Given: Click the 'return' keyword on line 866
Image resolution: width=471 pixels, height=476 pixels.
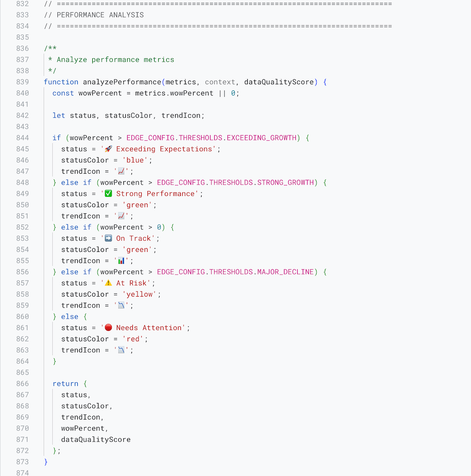Looking at the screenshot, I should coord(65,384).
